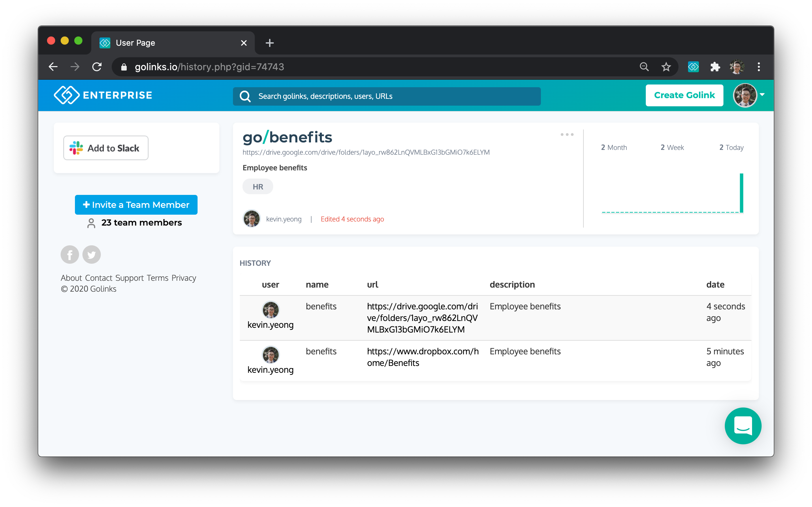Open the Intercom chat bubble
Screen dimensions: 812x507
(x=743, y=426)
